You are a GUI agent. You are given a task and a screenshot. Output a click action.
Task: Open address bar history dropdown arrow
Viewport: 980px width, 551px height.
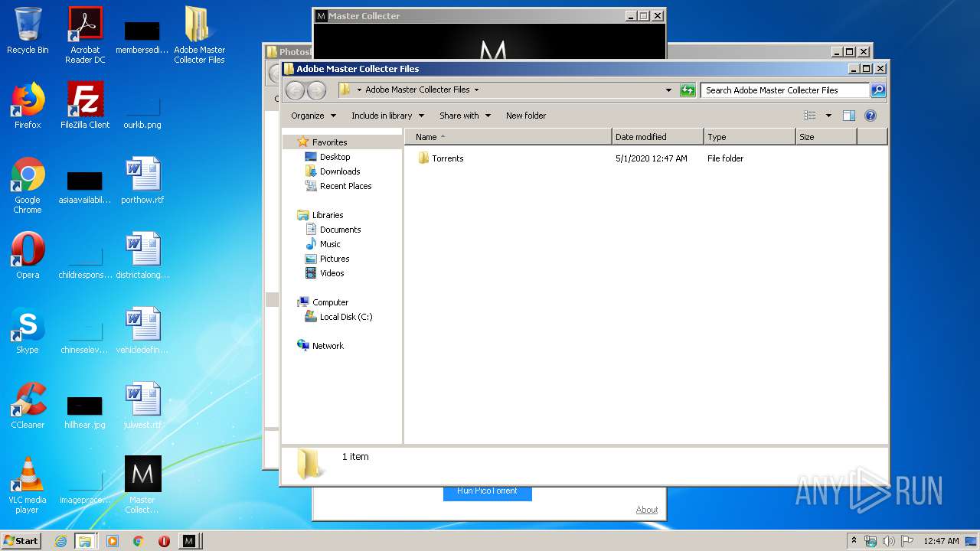click(x=668, y=90)
